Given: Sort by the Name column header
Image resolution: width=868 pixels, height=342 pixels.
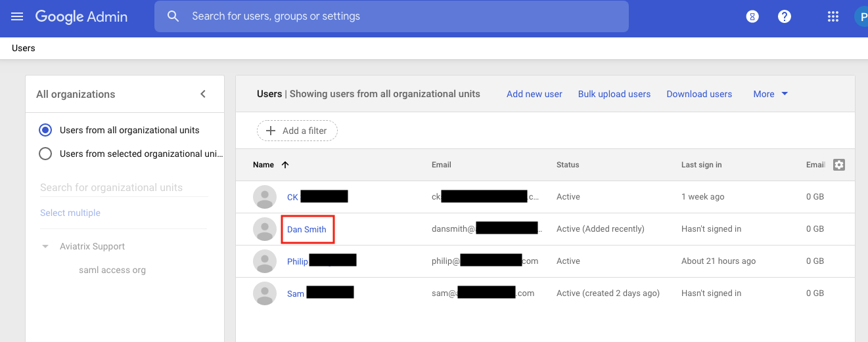Looking at the screenshot, I should coord(263,165).
